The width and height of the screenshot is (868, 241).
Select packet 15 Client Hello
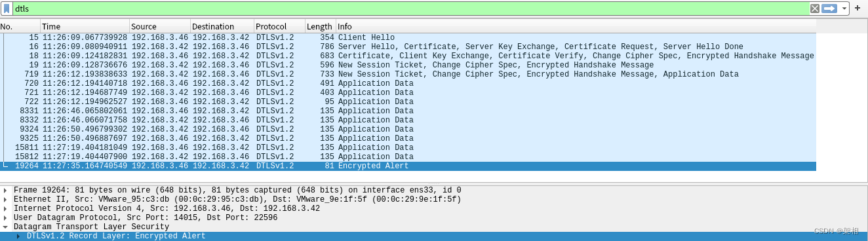[x=408, y=38]
